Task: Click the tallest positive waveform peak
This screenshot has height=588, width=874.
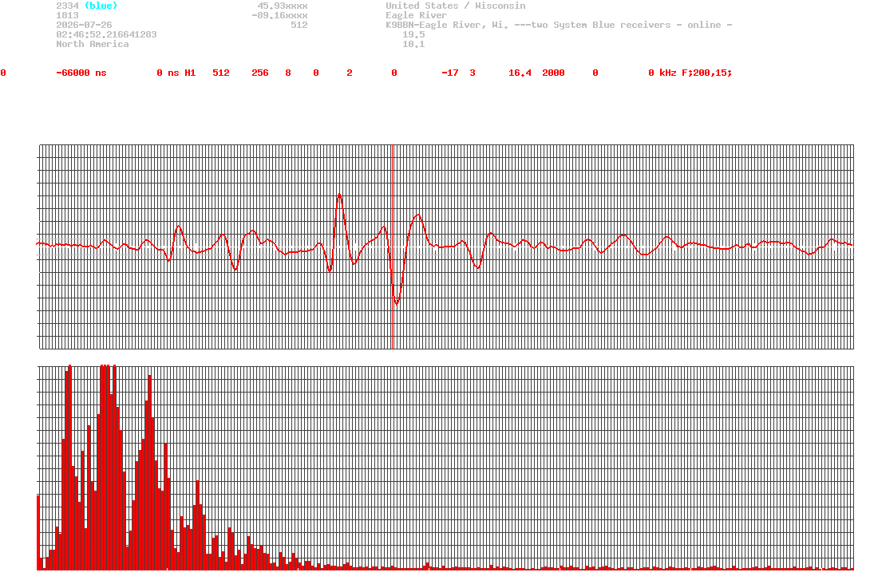Action: (339, 195)
